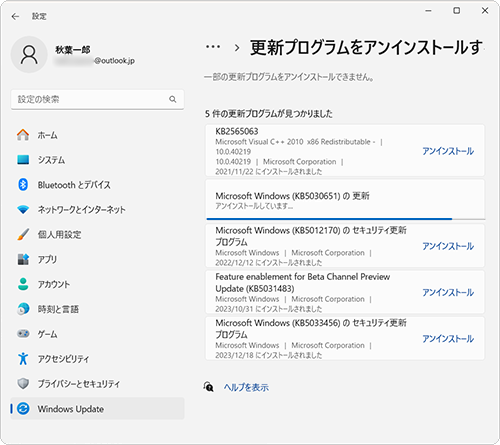
Task: Open the ヘルプを表示 link
Action: tap(246, 387)
